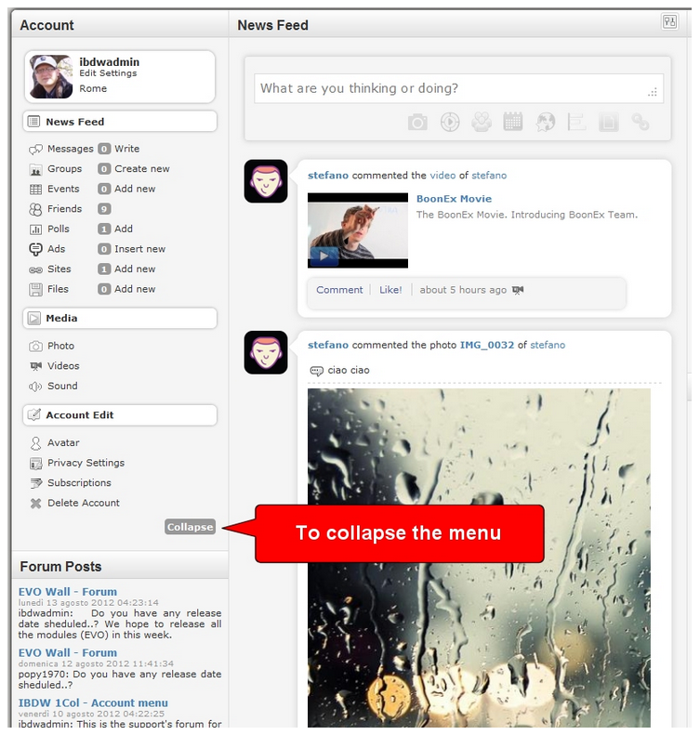Click the document file icon in composer

click(x=608, y=122)
